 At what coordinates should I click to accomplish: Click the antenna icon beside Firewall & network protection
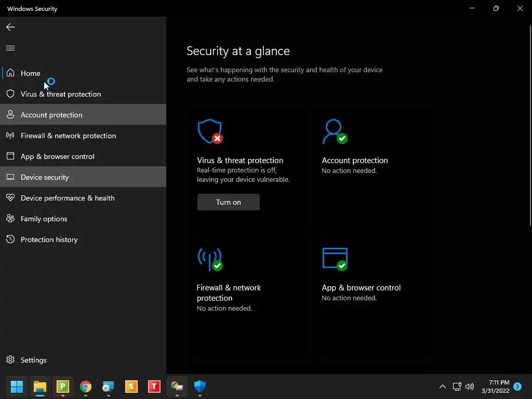click(10, 136)
